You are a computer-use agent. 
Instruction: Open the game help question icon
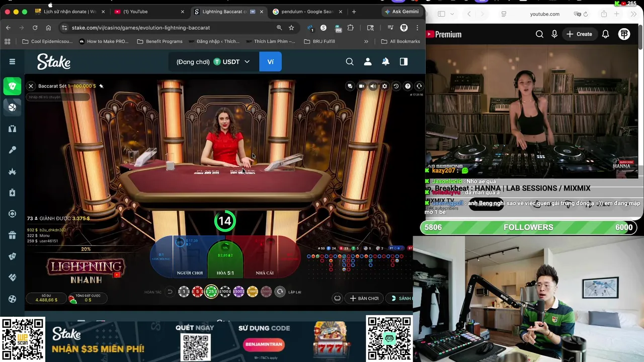[x=408, y=86]
